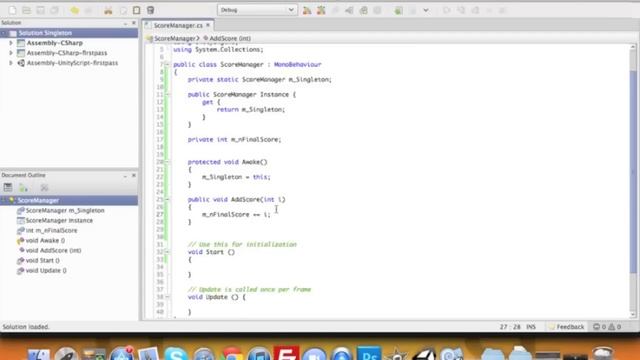Screen dimensions: 640x360
Task: Click the Cut scissors toolbar icon
Action: (108, 10)
